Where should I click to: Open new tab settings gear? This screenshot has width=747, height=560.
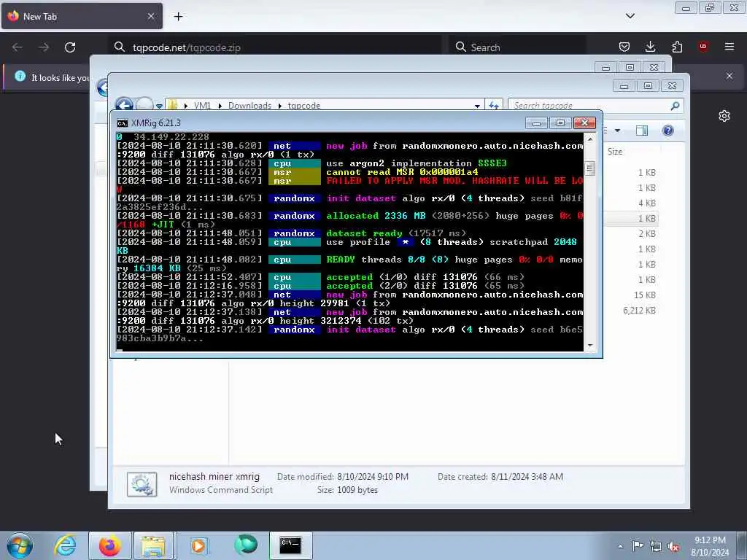(x=724, y=116)
